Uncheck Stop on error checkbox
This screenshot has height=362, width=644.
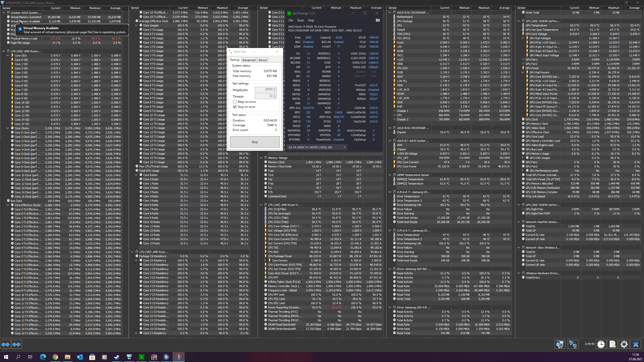coord(235,107)
